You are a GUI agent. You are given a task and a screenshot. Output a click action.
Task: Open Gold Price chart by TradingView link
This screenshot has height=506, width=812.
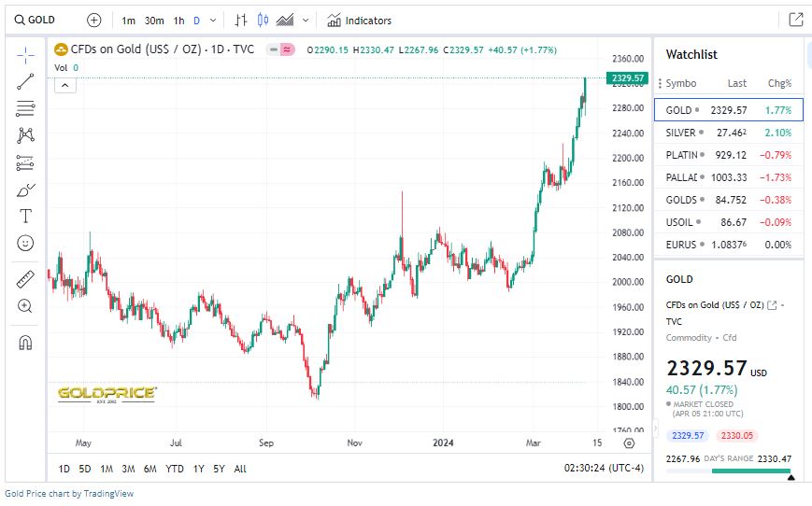click(x=69, y=494)
